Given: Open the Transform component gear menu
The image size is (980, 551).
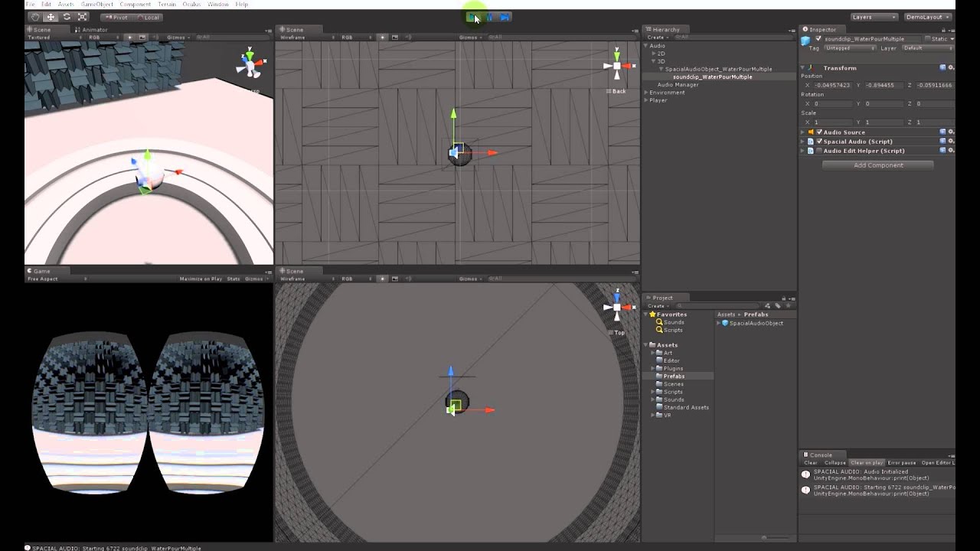Looking at the screenshot, I should coord(951,67).
